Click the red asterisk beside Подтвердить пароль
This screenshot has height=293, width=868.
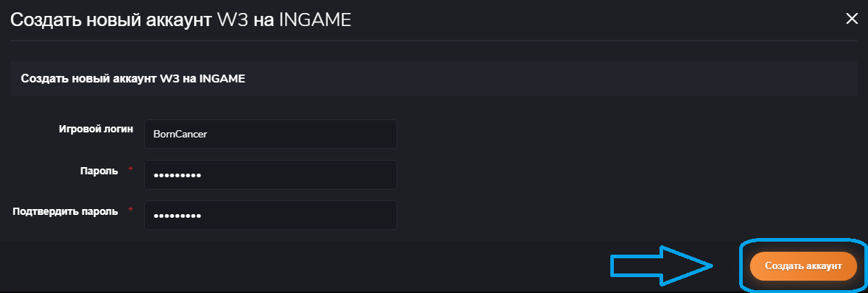pyautogui.click(x=131, y=210)
